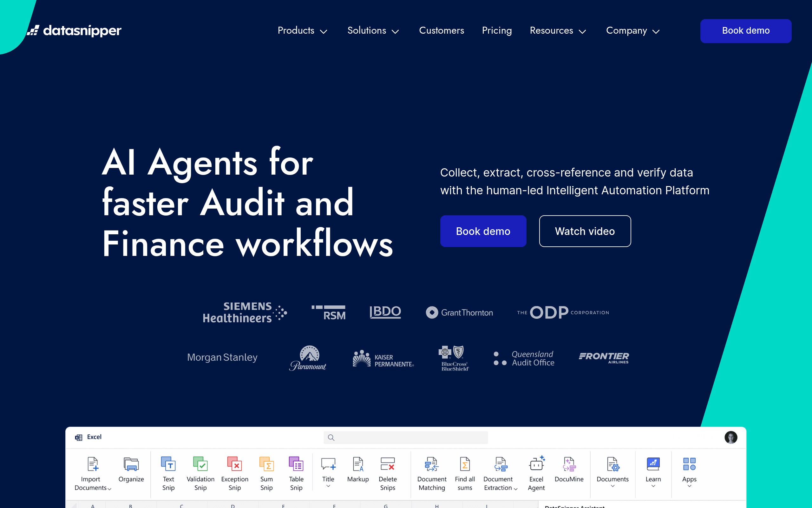Open the Company navigation menu
The height and width of the screenshot is (508, 812).
[x=633, y=30]
